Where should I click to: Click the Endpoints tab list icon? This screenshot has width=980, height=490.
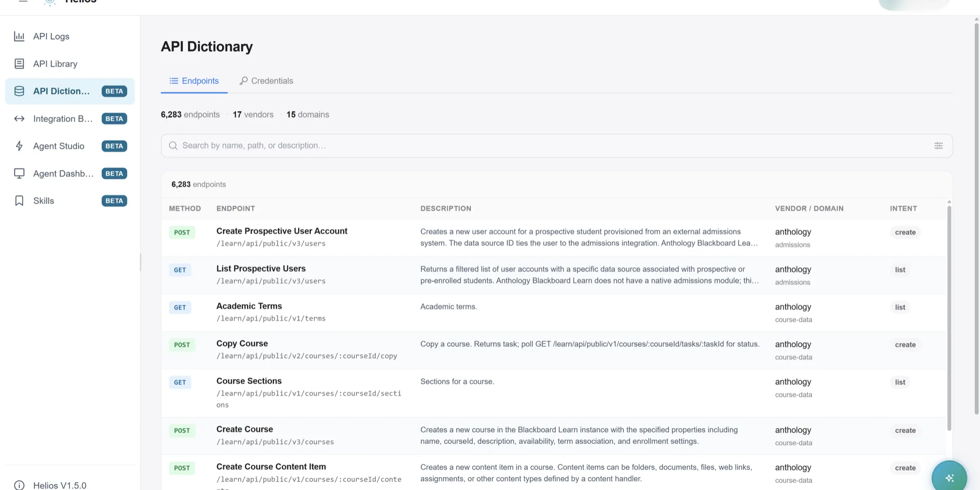174,81
